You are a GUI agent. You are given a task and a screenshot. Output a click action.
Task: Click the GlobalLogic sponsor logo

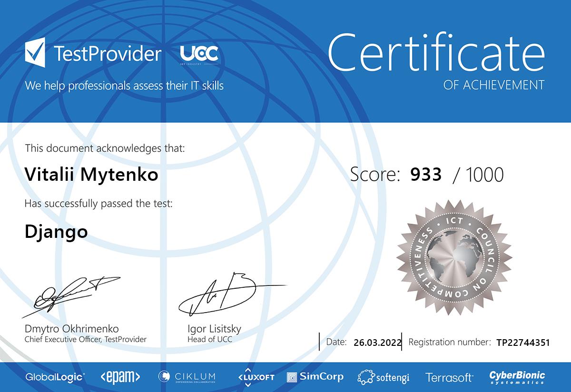(55, 377)
